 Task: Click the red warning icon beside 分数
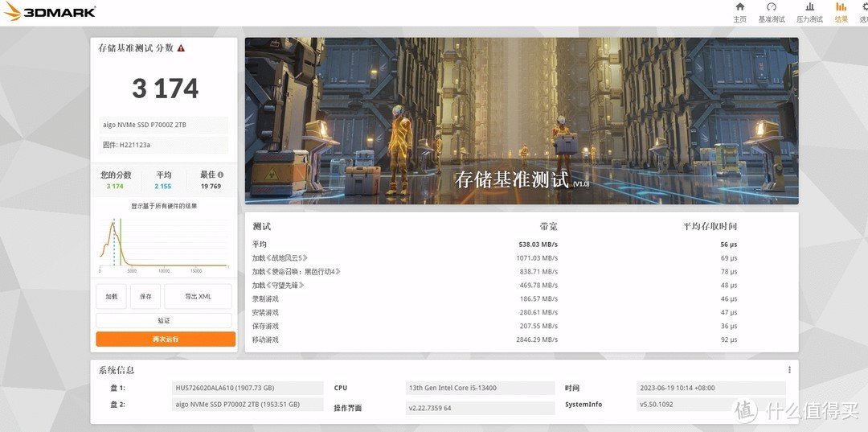[181, 48]
